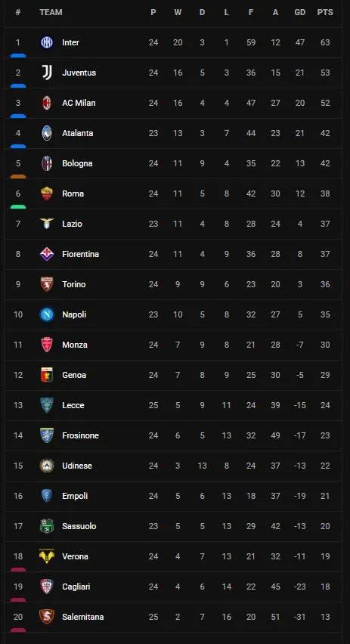The width and height of the screenshot is (350, 644).
Task: Click the W wins column header
Action: (178, 12)
